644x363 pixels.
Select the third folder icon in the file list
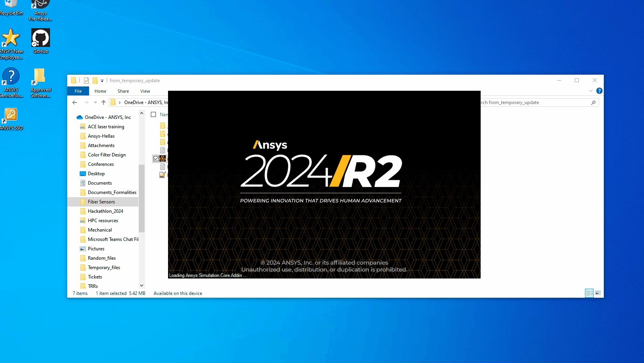click(x=163, y=142)
